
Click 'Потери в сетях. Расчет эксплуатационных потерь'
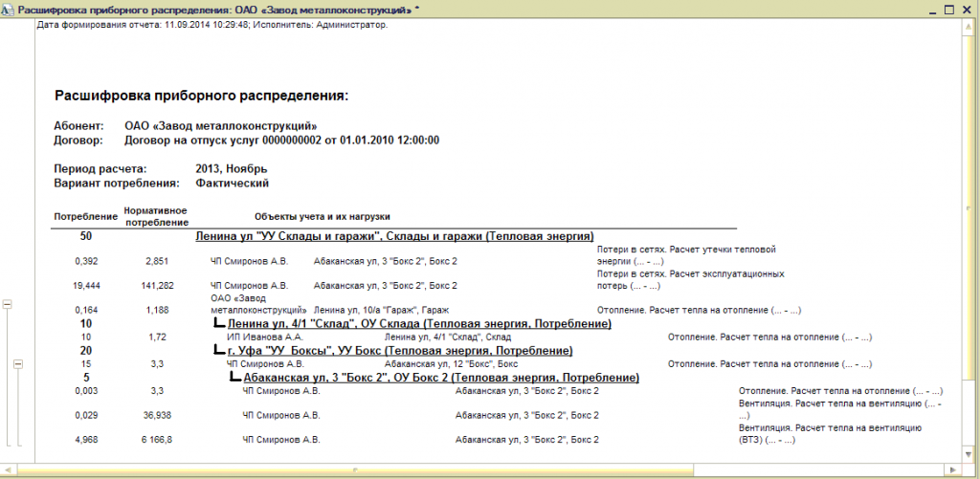tap(690, 279)
